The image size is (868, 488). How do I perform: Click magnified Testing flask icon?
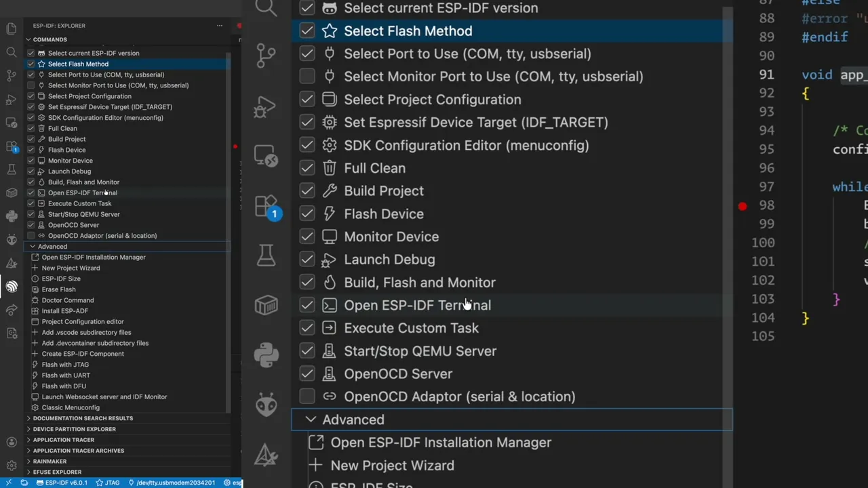click(x=266, y=255)
